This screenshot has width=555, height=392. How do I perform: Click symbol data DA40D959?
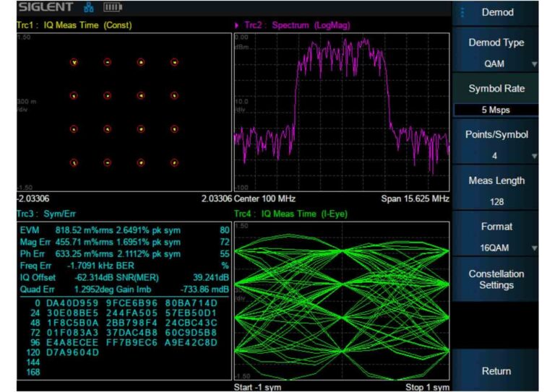(72, 303)
